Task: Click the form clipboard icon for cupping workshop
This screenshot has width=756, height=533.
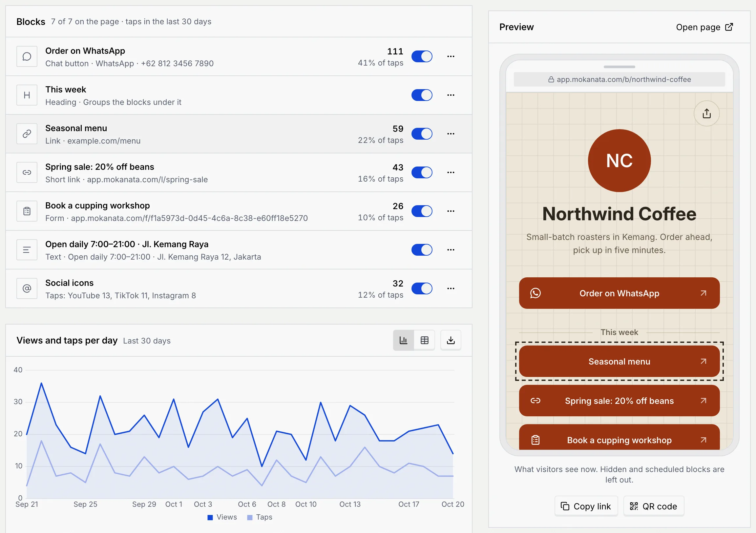Action: click(x=27, y=211)
